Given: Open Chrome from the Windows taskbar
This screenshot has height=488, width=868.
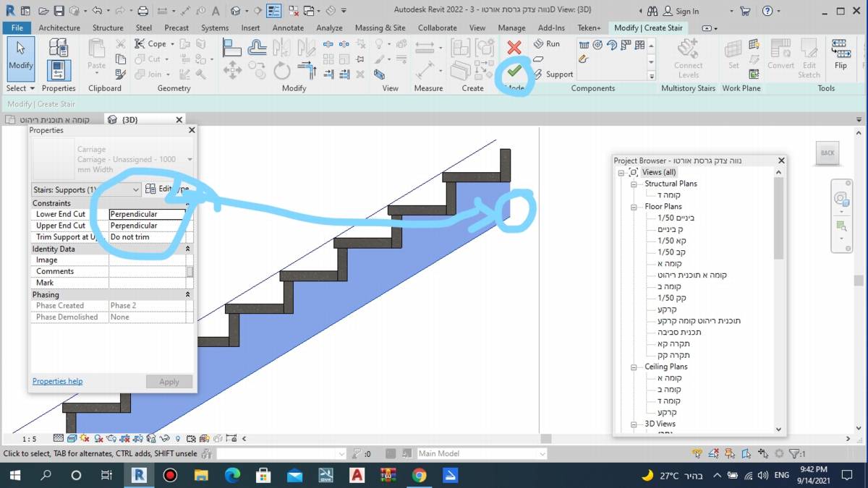Looking at the screenshot, I should coord(419,475).
